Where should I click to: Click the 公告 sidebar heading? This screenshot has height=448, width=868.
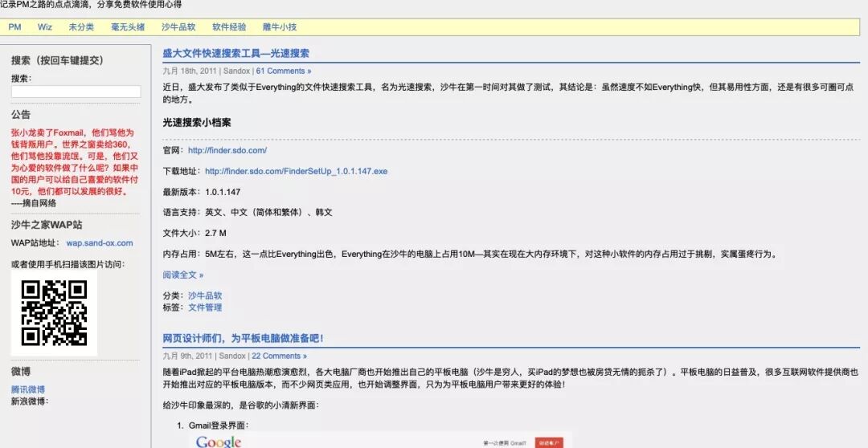pyautogui.click(x=21, y=115)
